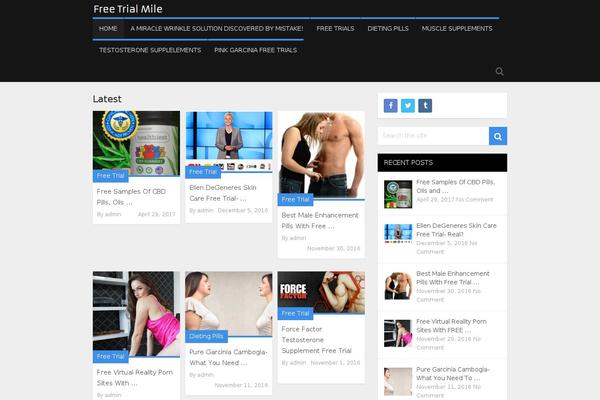Click recent posts virtual reality thumbnail
The height and width of the screenshot is (400, 600).
pos(398,333)
